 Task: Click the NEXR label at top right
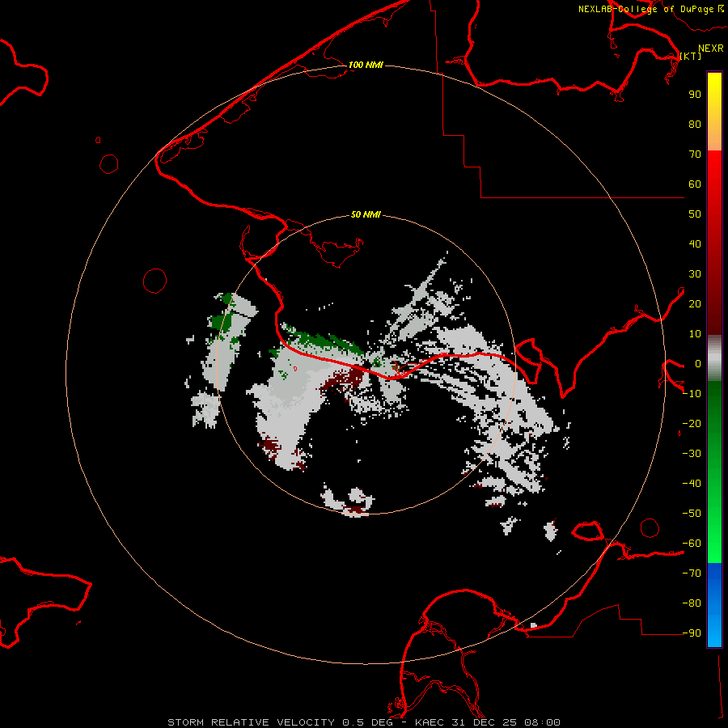click(x=711, y=49)
